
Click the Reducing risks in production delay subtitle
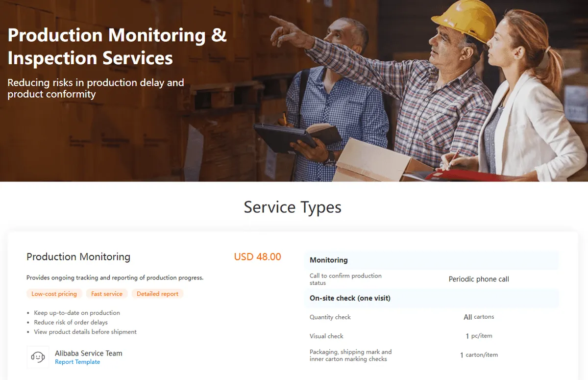point(96,88)
